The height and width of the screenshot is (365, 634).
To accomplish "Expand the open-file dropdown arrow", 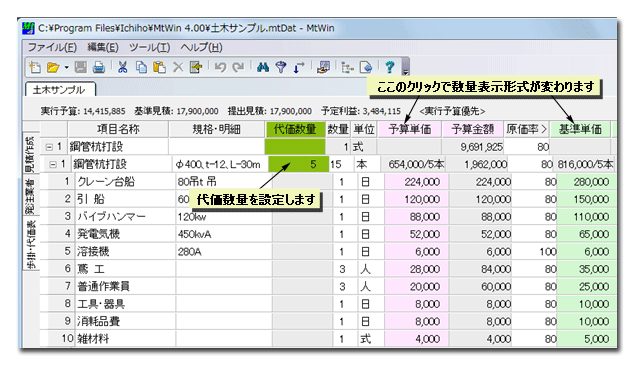I will pos(67,68).
